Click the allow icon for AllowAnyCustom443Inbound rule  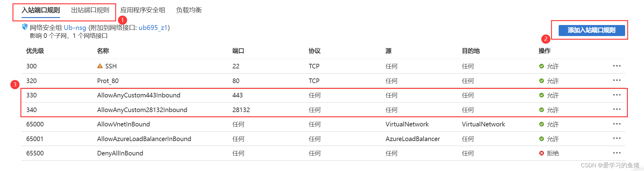541,95
